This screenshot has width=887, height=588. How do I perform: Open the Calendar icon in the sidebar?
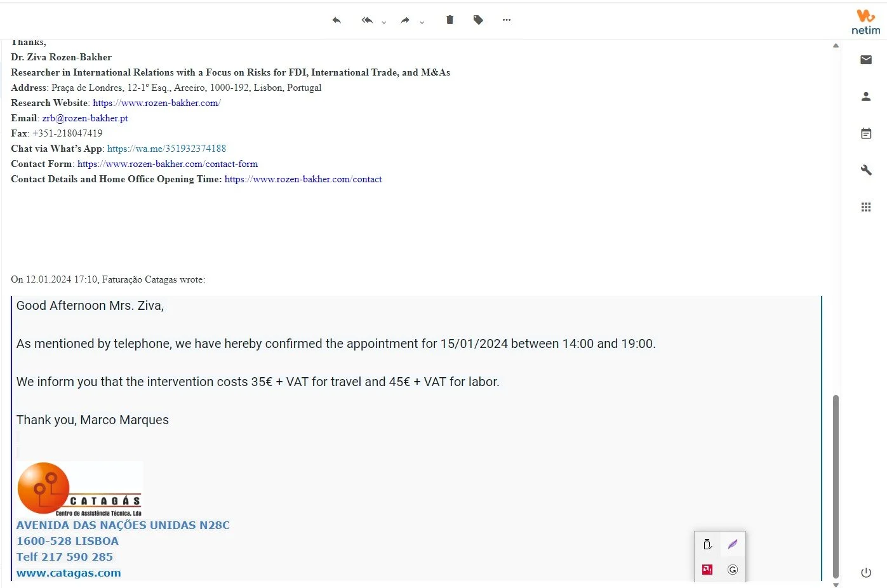[866, 133]
